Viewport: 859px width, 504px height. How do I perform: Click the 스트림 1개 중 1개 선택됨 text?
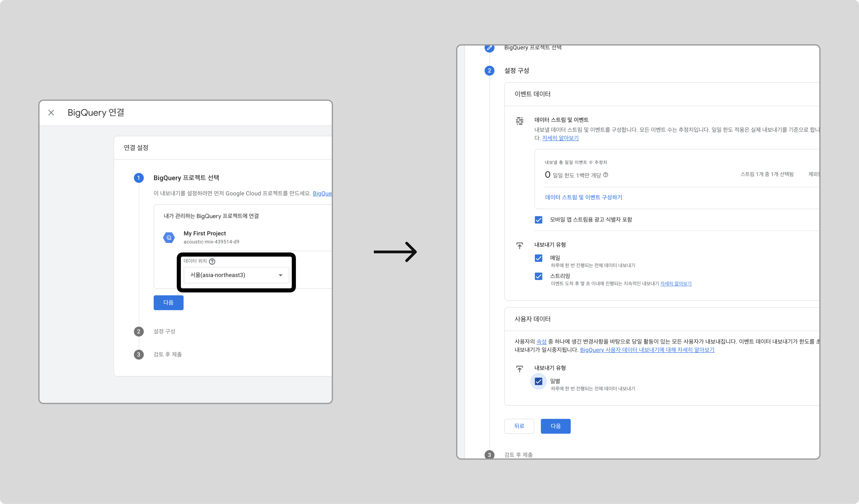[767, 174]
